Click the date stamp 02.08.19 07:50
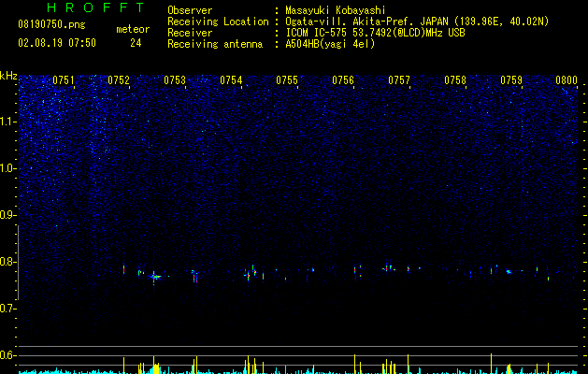The height and width of the screenshot is (374, 588). pos(57,43)
